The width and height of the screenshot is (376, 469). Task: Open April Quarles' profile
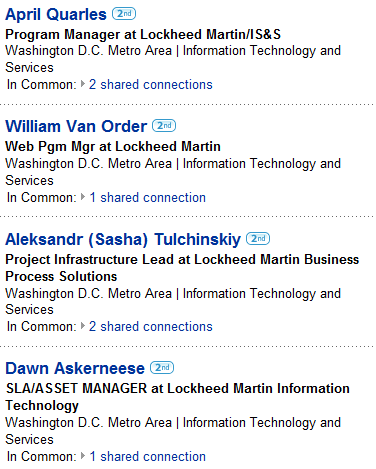click(x=56, y=14)
